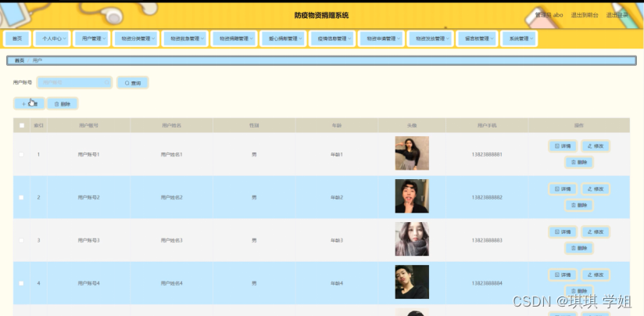Expand the 物资发放管理 dropdown menu
This screenshot has height=316, width=644.
pos(430,38)
